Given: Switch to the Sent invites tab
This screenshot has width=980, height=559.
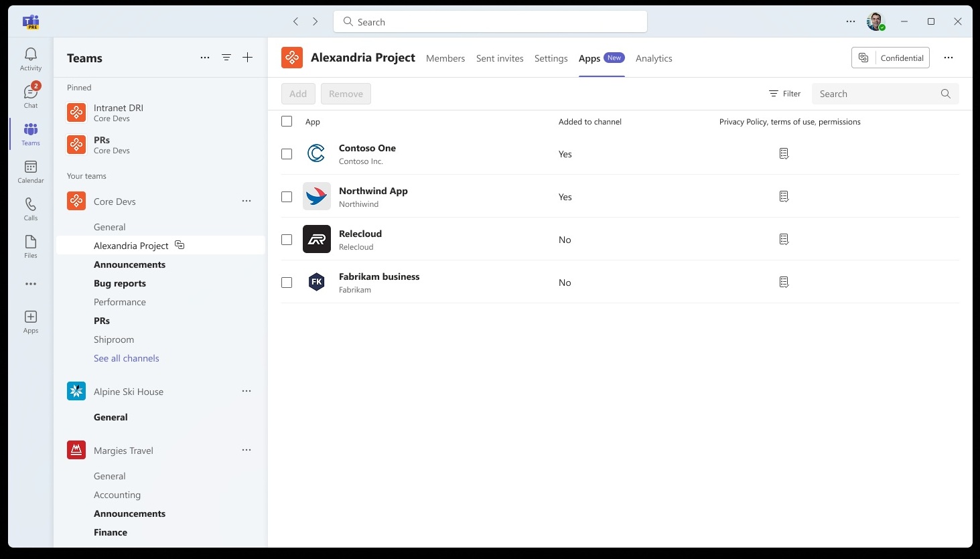Looking at the screenshot, I should 500,58.
